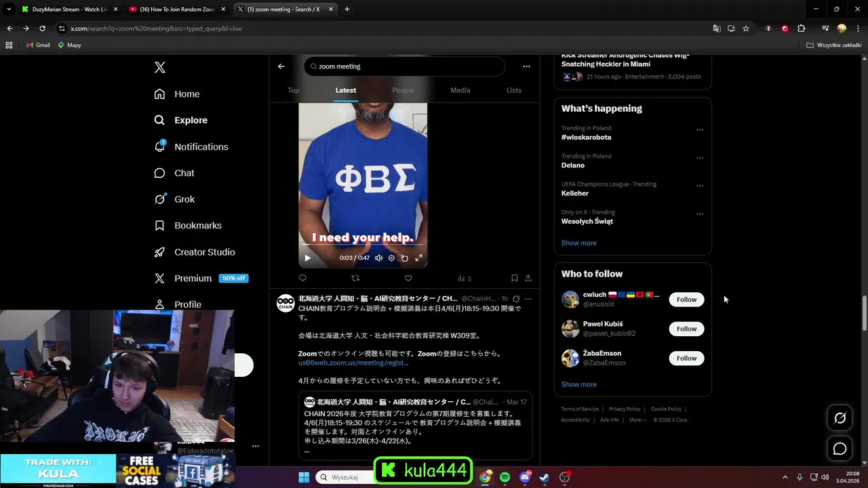Image resolution: width=868 pixels, height=488 pixels.
Task: Open Wszystkie zakładki bookmarks folder
Action: (833, 45)
